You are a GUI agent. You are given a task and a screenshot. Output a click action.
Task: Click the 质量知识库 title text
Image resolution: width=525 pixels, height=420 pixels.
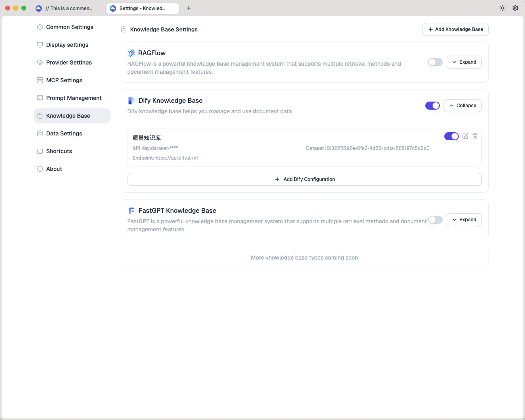tap(146, 138)
